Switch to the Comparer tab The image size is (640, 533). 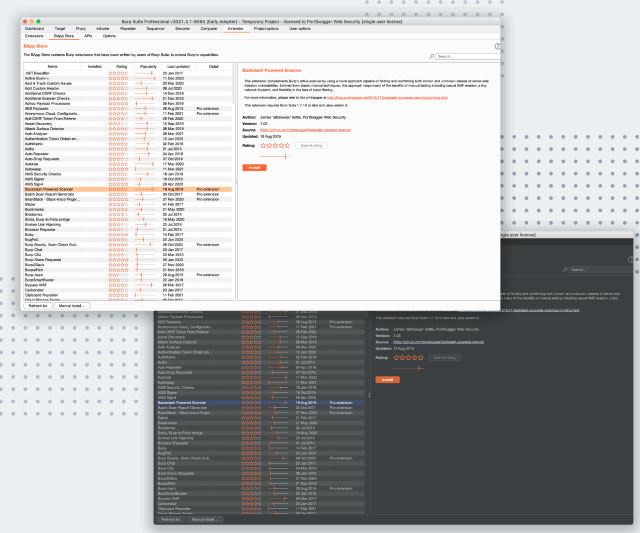coord(209,29)
